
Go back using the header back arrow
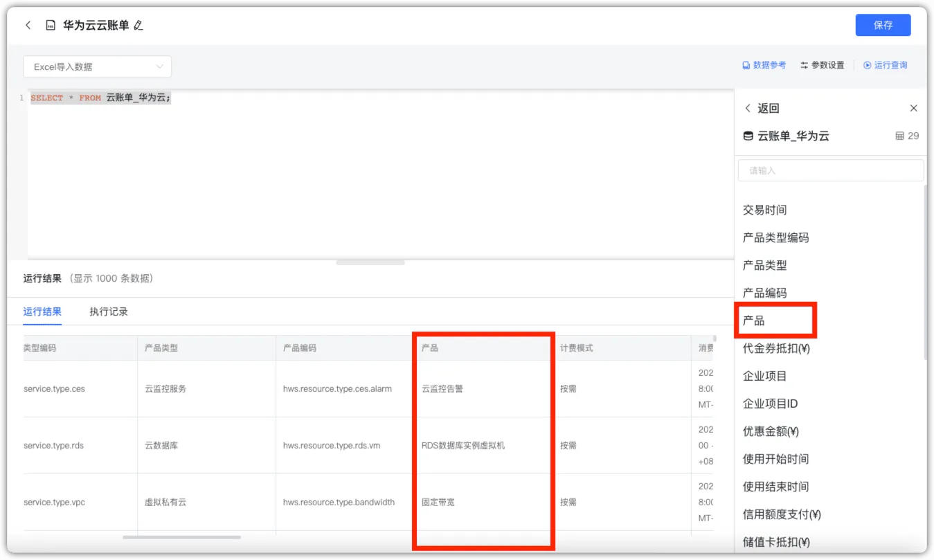pos(28,25)
